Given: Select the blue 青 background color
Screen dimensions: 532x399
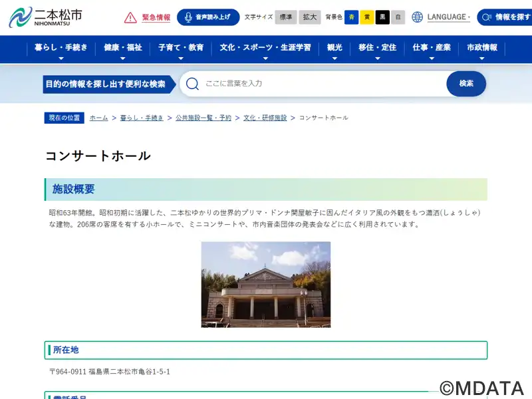Looking at the screenshot, I should tap(351, 17).
